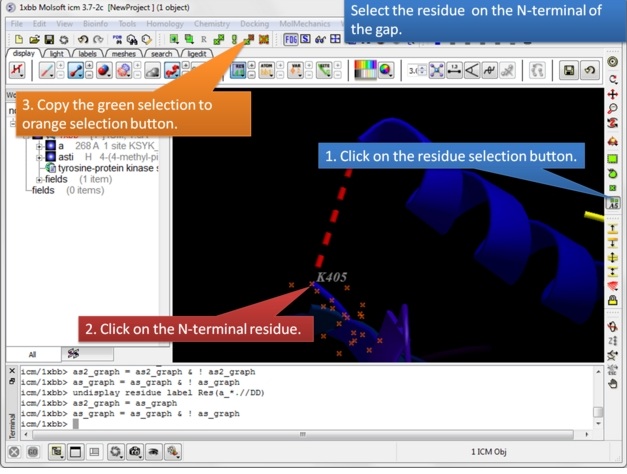Click the FDG toolbar icon
627x474 pixels.
tap(291, 40)
